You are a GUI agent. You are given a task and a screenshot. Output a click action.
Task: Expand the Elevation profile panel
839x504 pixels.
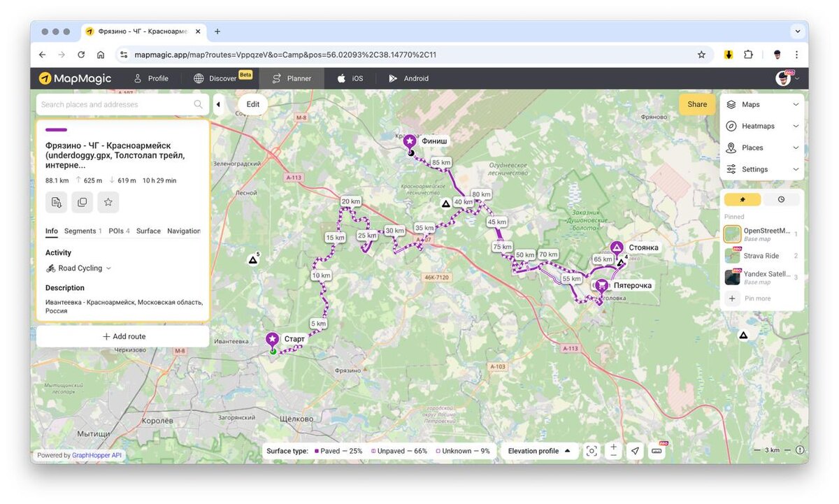(538, 451)
